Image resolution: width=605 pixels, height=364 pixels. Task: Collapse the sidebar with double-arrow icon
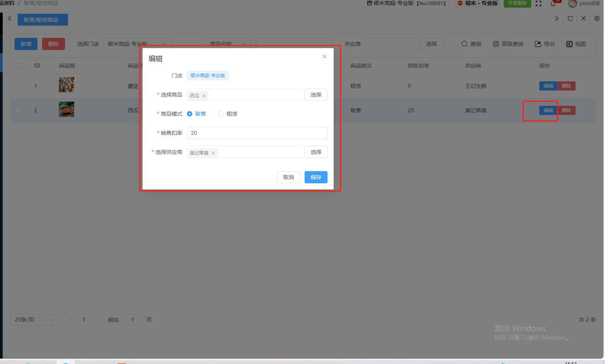coord(10,18)
